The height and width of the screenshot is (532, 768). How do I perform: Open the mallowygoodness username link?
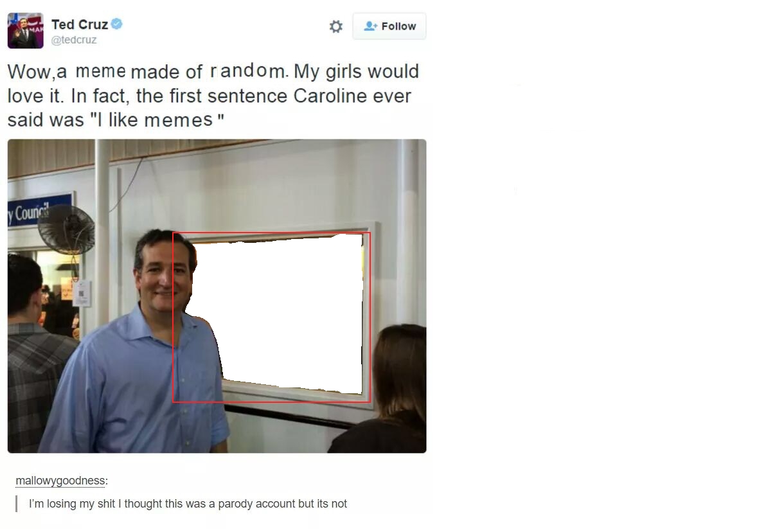click(x=60, y=481)
